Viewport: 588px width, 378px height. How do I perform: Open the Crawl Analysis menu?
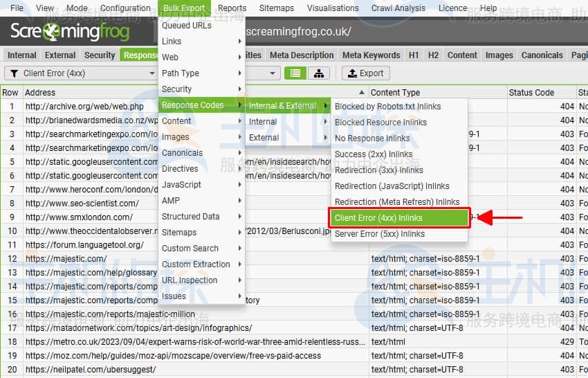point(398,8)
